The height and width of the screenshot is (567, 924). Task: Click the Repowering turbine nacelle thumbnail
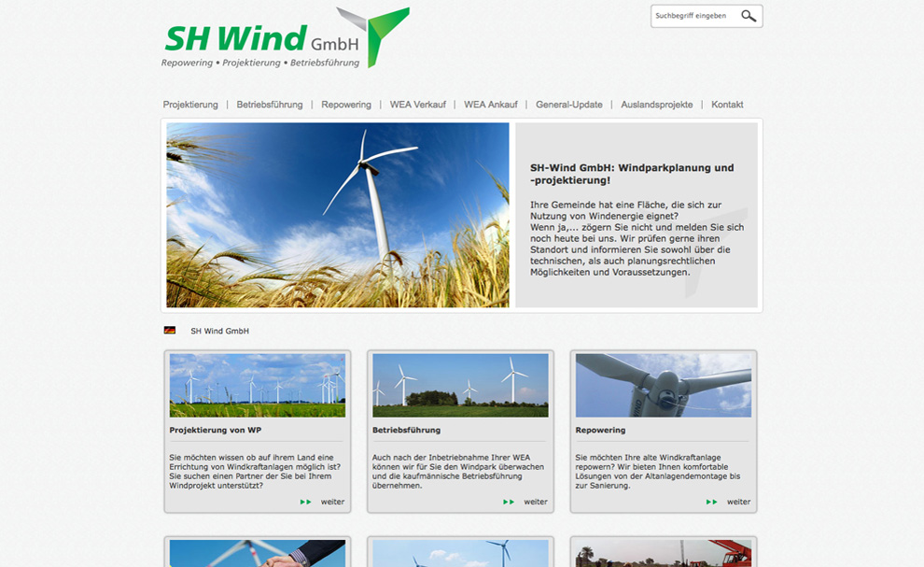coord(663,385)
